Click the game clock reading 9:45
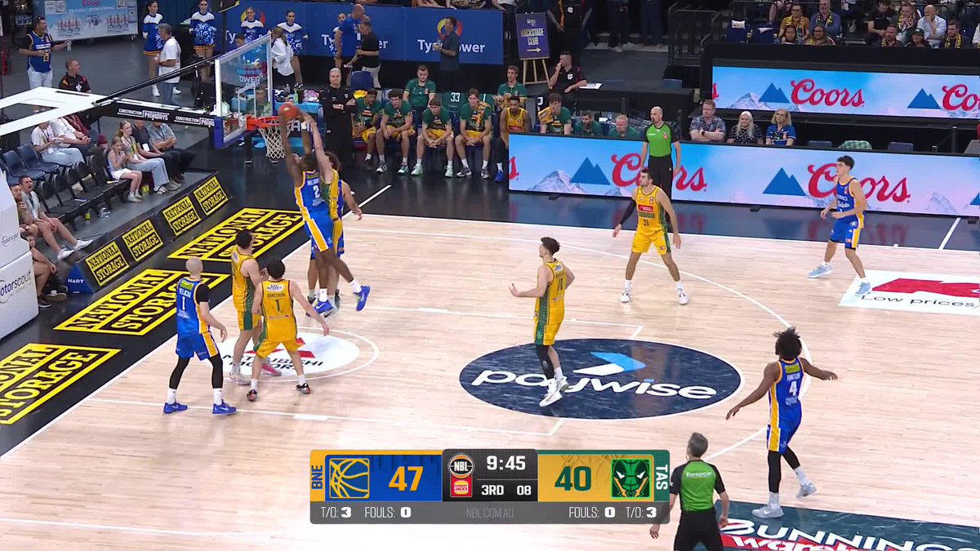 pyautogui.click(x=506, y=464)
